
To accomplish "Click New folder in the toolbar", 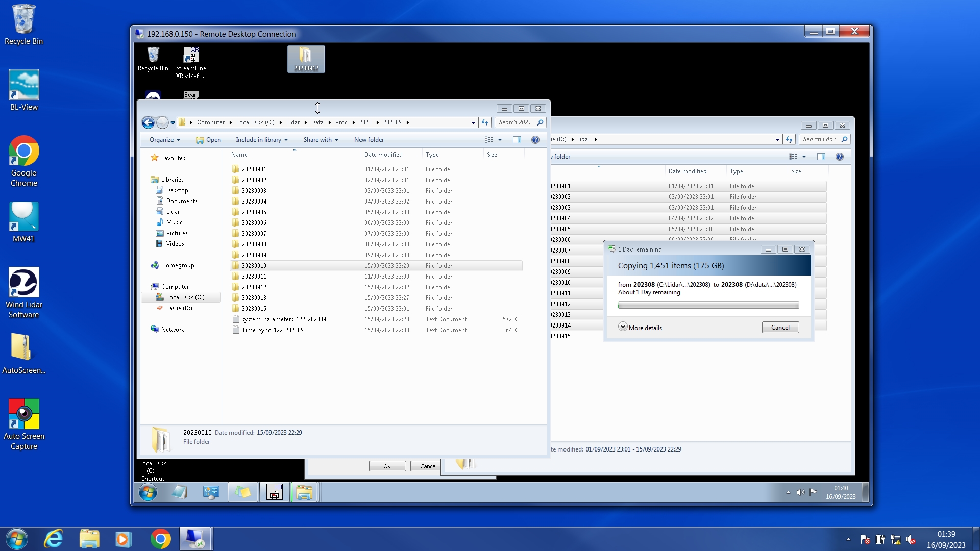I will point(369,140).
